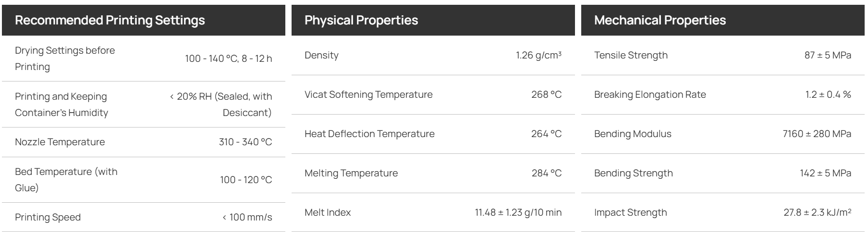
Task: Click the 1.26 g/cm³ density value
Action: 538,55
